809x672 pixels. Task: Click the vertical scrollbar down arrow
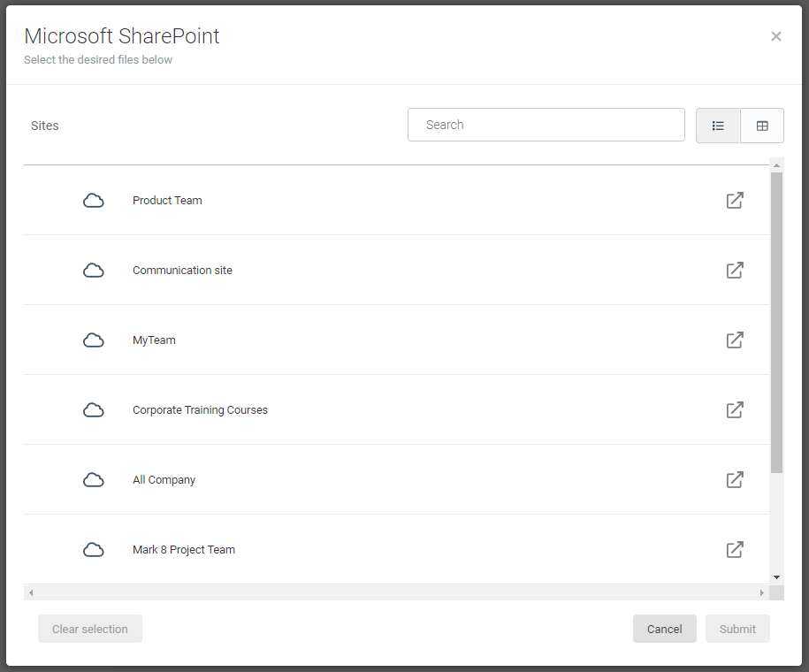point(776,577)
